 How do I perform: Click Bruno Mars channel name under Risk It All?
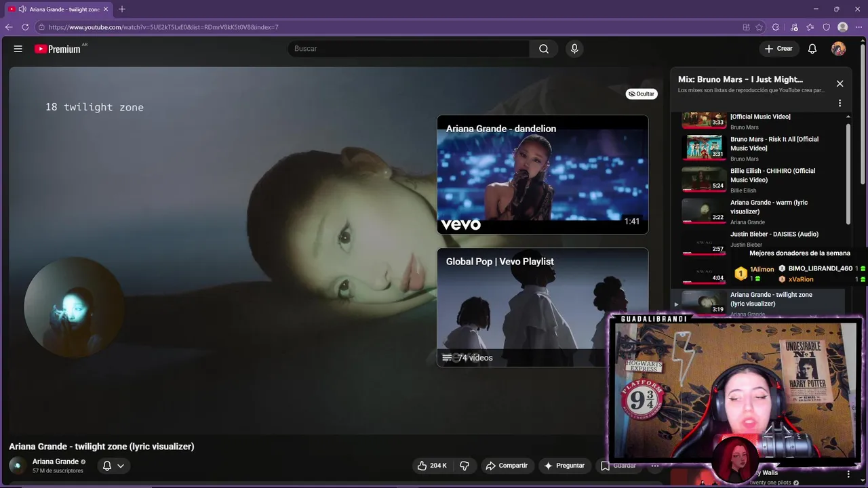(x=745, y=159)
